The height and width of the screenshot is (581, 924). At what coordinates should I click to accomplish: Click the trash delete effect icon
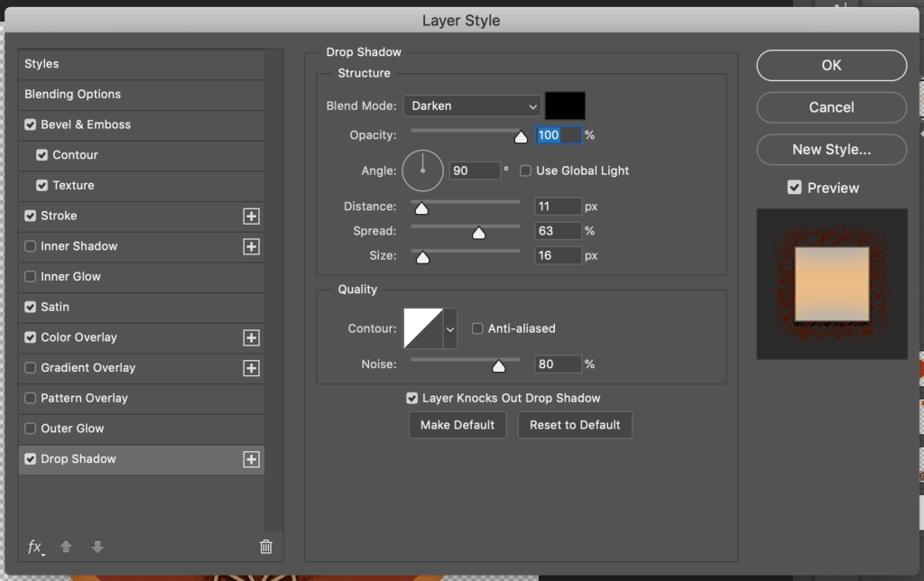(x=265, y=547)
